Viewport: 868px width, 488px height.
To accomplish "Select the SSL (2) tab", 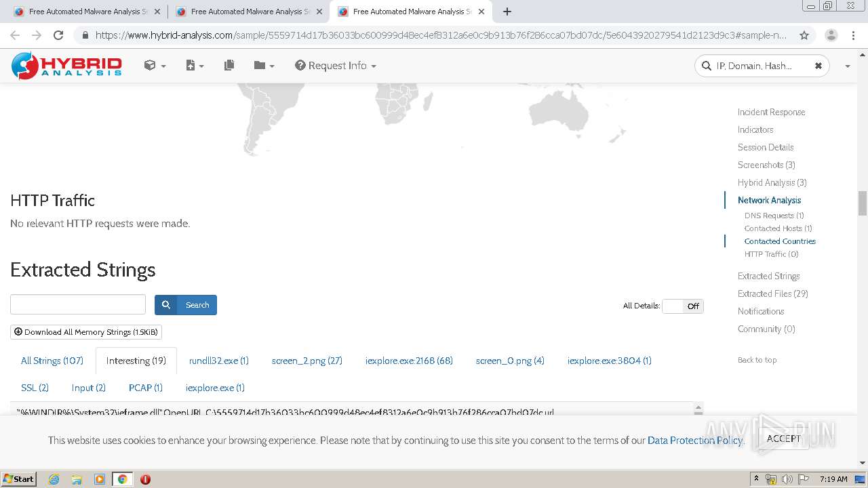I will (x=35, y=388).
